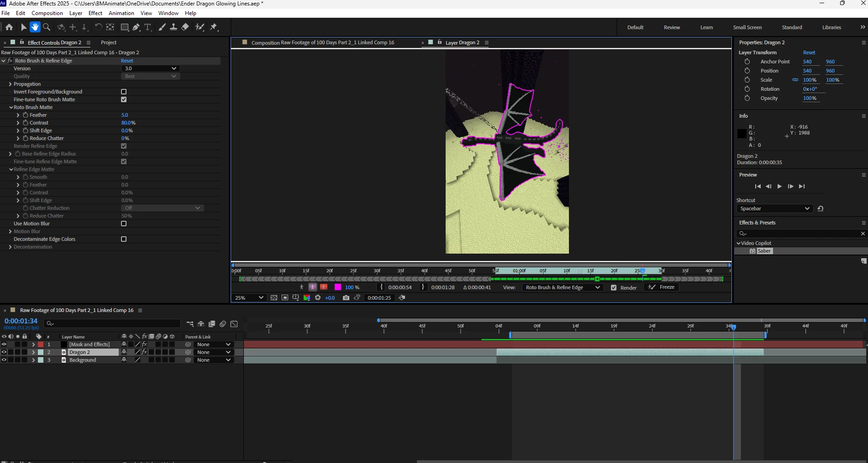Toggle alpha boundary view in Layer panel
This screenshot has width=868, height=463.
pyautogui.click(x=313, y=287)
